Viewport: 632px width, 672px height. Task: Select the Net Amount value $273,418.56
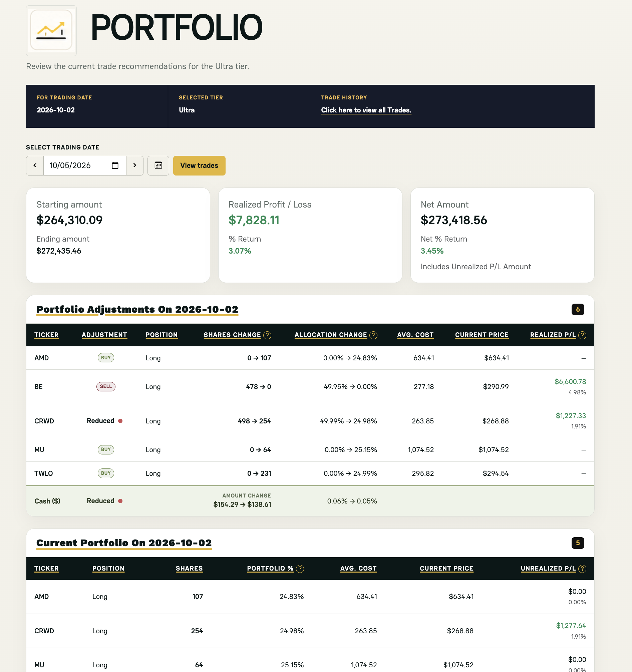(x=453, y=221)
